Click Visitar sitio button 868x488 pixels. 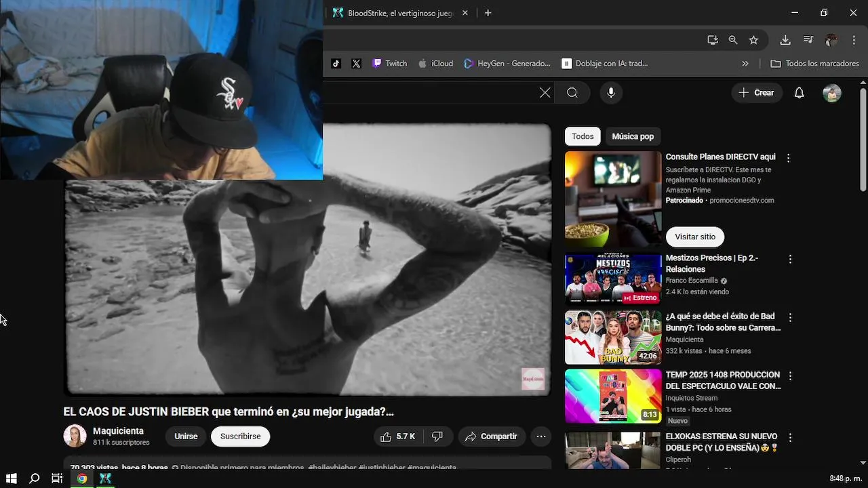[x=695, y=237]
